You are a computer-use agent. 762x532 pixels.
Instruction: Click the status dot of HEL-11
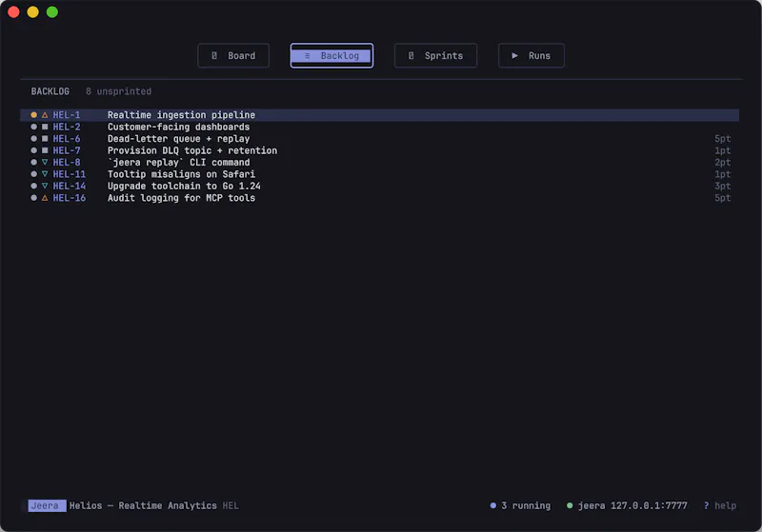pyautogui.click(x=33, y=174)
